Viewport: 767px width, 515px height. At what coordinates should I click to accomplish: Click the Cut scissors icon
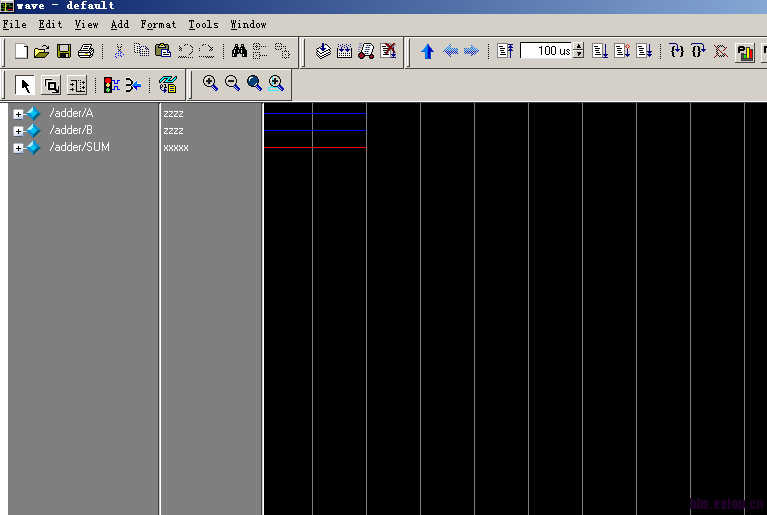click(x=119, y=51)
